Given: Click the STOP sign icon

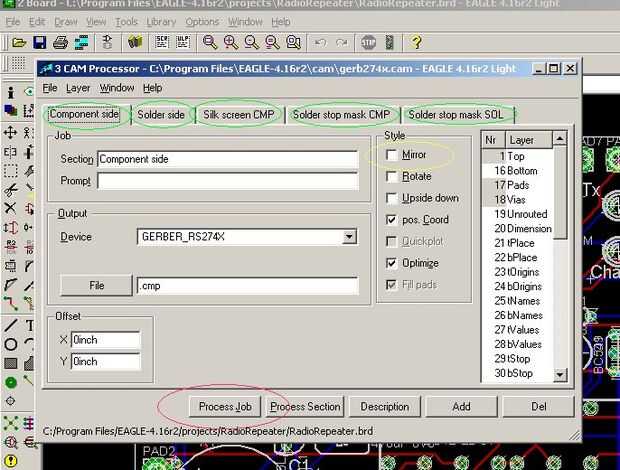Looking at the screenshot, I should [x=368, y=42].
